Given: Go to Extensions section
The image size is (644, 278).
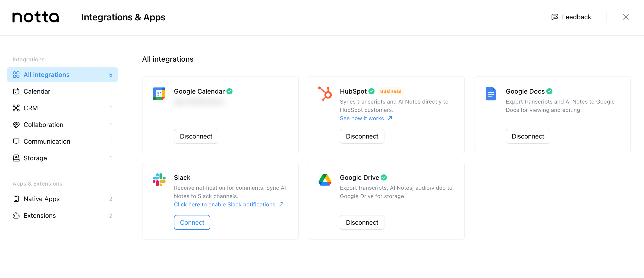Looking at the screenshot, I should [62, 216].
